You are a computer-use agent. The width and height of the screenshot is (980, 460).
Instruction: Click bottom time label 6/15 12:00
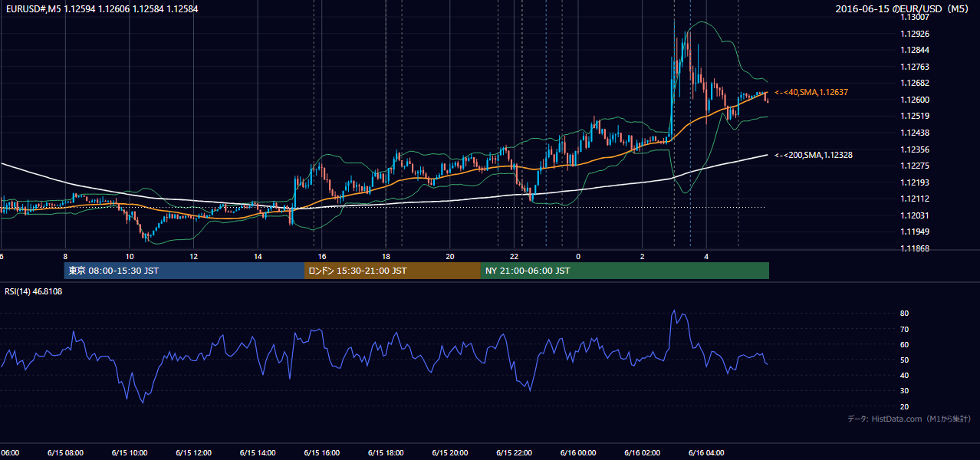click(x=193, y=453)
